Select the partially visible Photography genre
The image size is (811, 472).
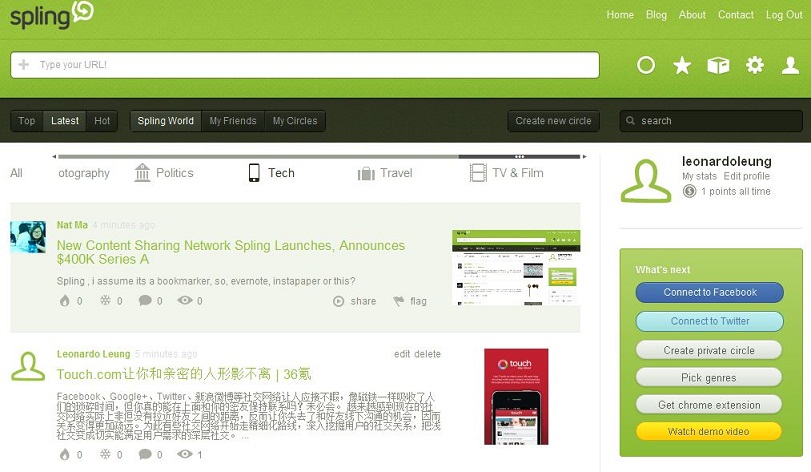[84, 173]
